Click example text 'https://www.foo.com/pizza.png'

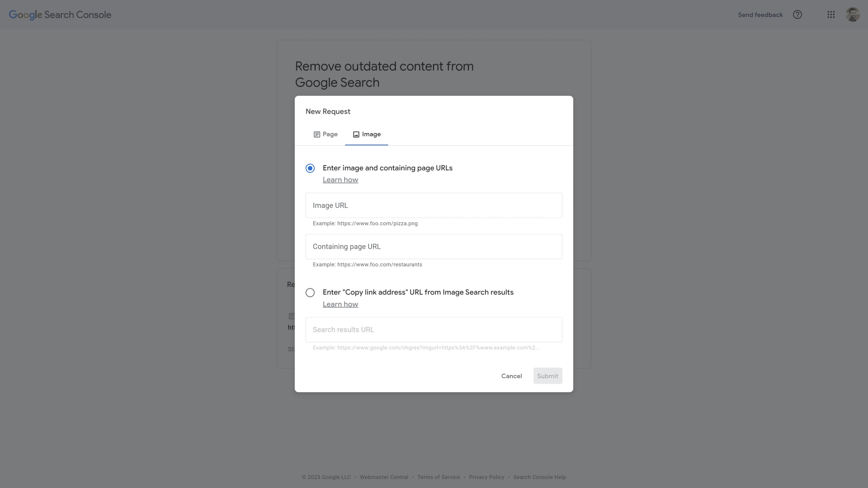point(377,223)
